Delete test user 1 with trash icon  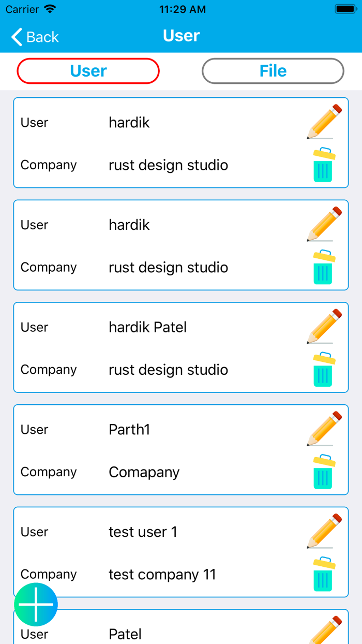pos(322,574)
